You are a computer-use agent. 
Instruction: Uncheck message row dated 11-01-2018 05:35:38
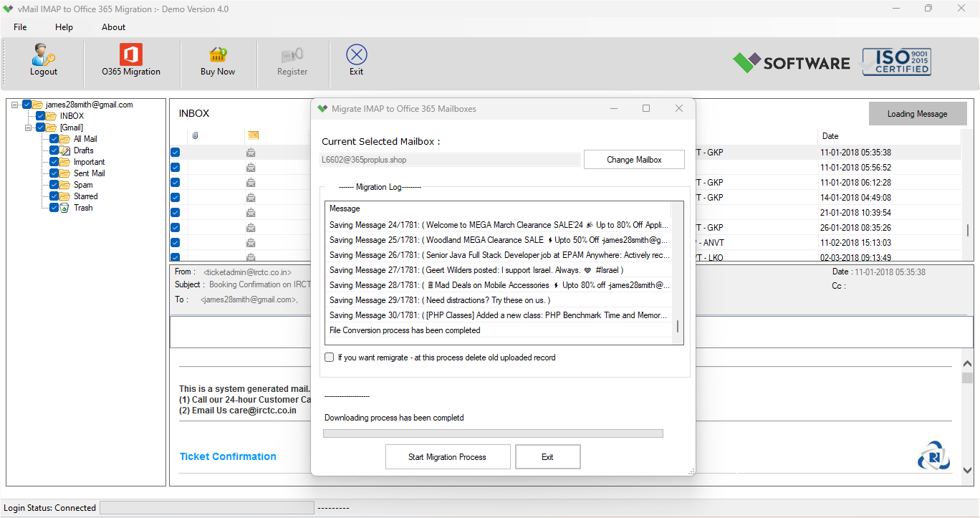tap(176, 152)
